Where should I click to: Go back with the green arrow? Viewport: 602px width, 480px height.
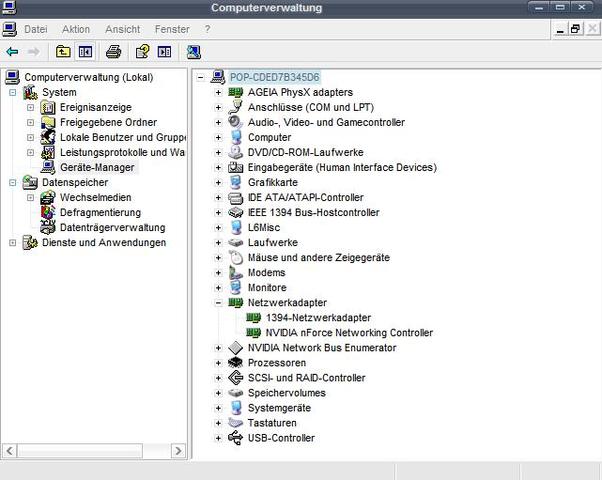click(x=12, y=51)
